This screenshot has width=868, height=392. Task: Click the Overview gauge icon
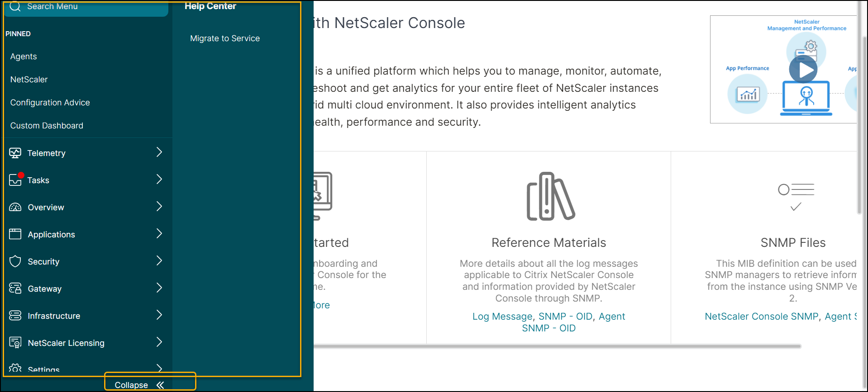pos(15,207)
